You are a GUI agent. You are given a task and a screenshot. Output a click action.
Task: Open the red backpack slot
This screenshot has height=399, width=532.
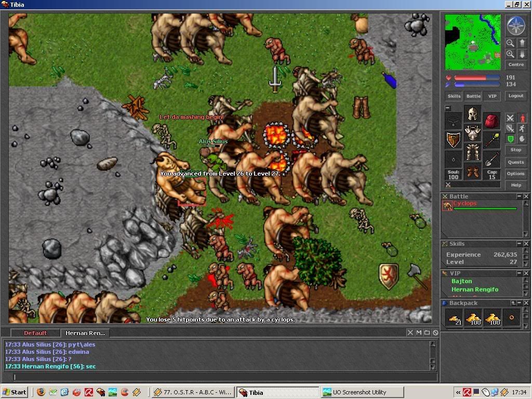492,121
